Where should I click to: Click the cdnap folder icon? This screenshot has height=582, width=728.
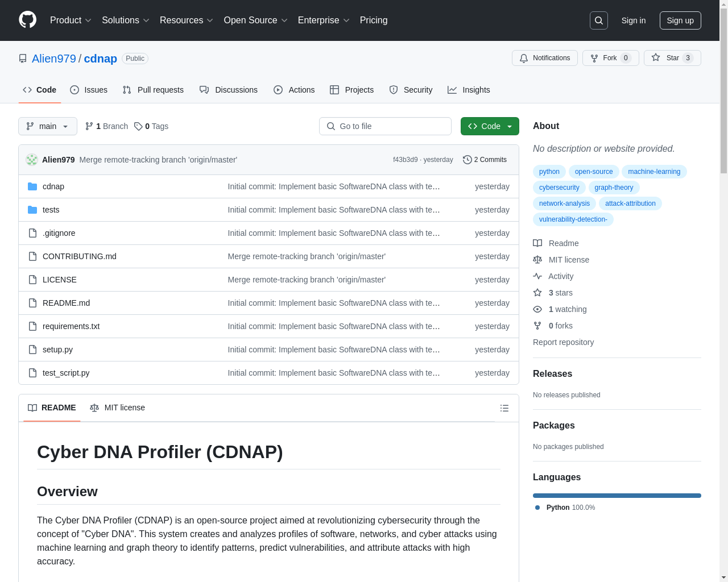click(x=32, y=186)
